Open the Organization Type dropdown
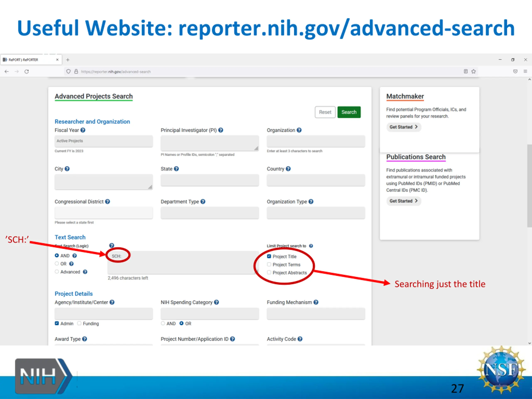Viewport: 532px width, 399px height. pyautogui.click(x=316, y=213)
